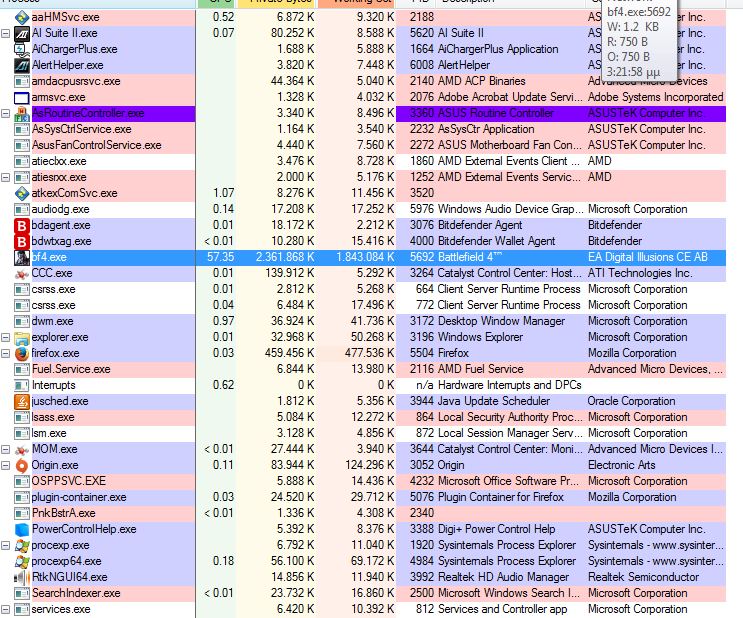This screenshot has width=743, height=618.
Task: Click the procexp64.exe Sysinternals icon
Action: 22,562
